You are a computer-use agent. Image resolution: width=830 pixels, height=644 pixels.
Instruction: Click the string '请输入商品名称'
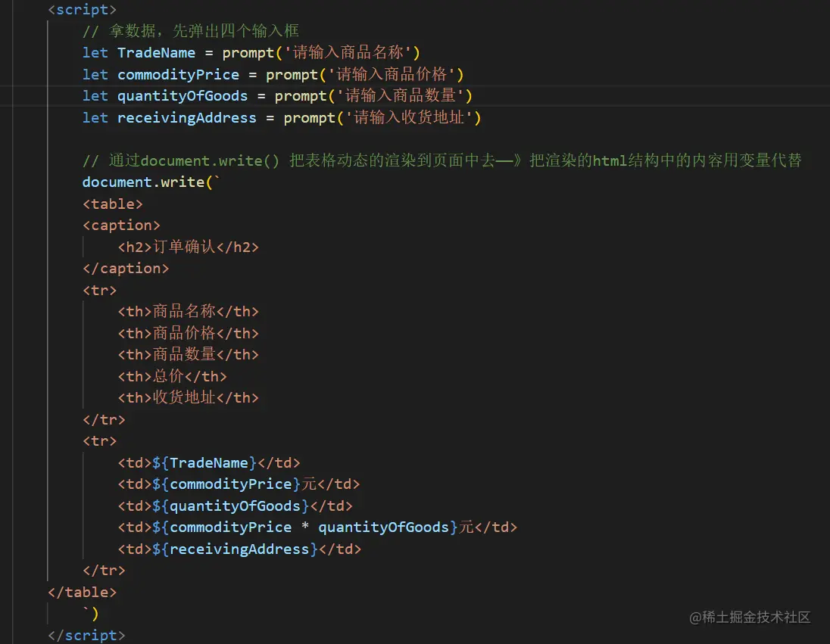(x=348, y=53)
